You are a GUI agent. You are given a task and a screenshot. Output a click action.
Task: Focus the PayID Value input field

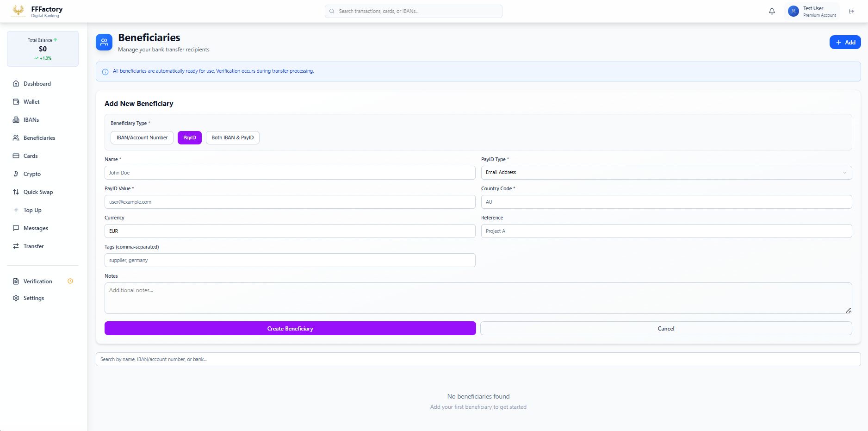pyautogui.click(x=290, y=202)
